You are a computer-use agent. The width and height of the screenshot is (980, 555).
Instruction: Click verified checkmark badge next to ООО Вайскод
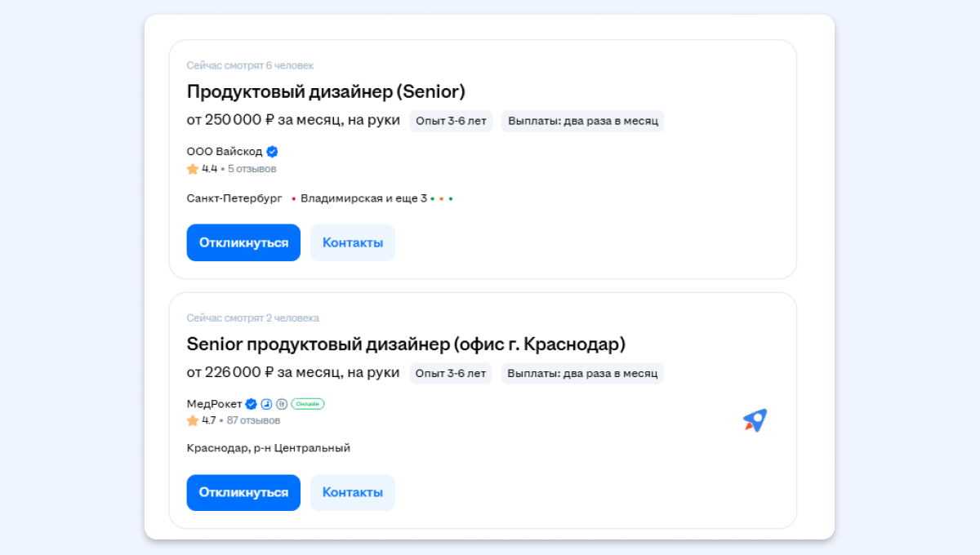coord(273,151)
